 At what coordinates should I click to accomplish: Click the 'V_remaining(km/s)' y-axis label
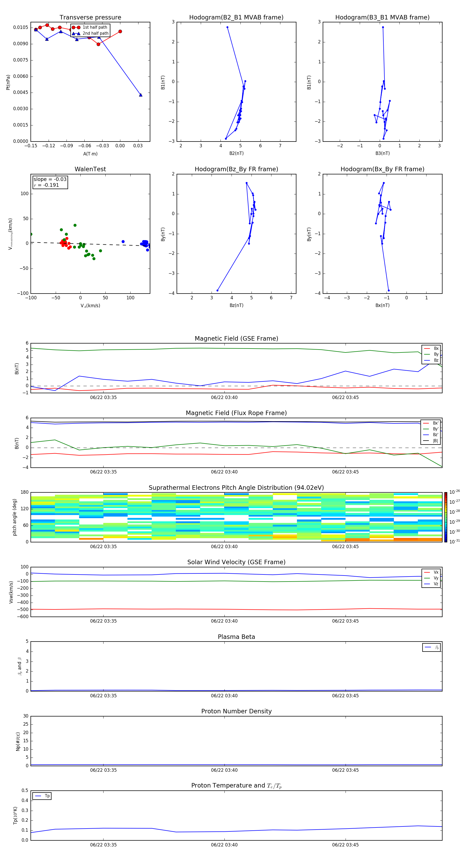tap(10, 234)
